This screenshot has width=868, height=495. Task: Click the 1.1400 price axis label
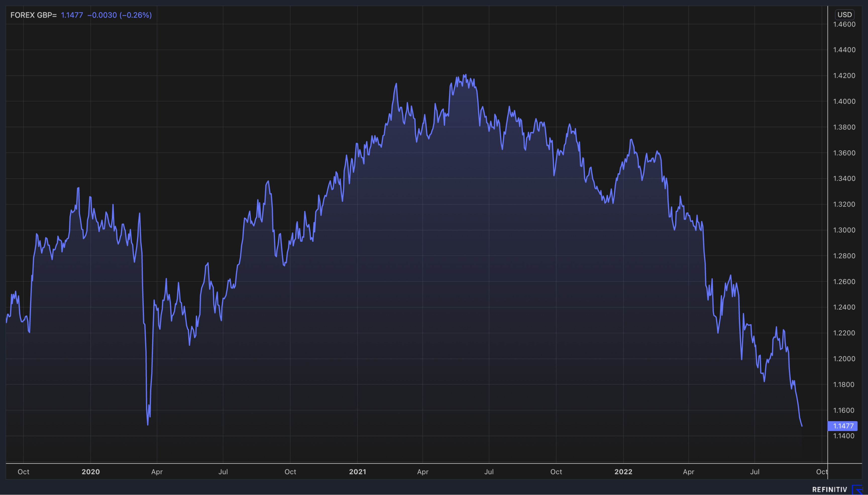(x=844, y=436)
